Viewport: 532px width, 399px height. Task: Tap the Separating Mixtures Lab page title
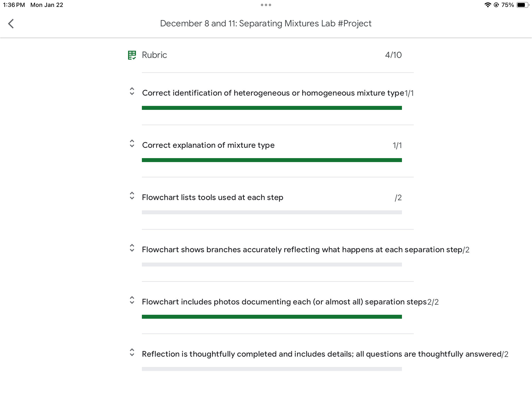click(266, 23)
